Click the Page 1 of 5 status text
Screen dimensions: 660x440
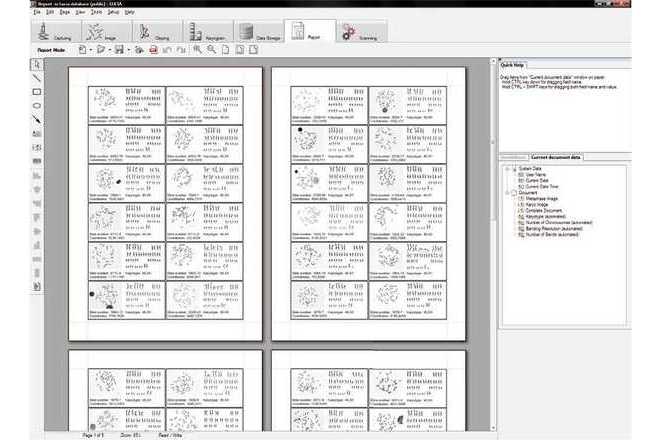pos(93,435)
